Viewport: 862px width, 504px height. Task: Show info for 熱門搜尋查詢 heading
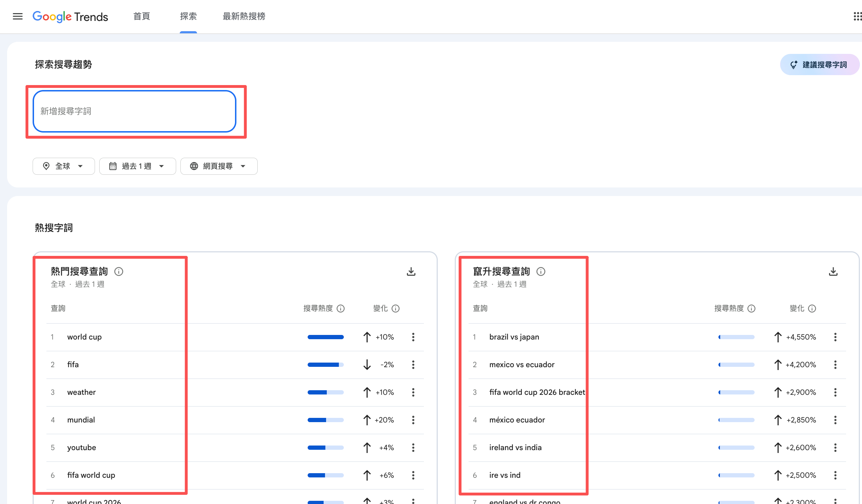pyautogui.click(x=119, y=271)
